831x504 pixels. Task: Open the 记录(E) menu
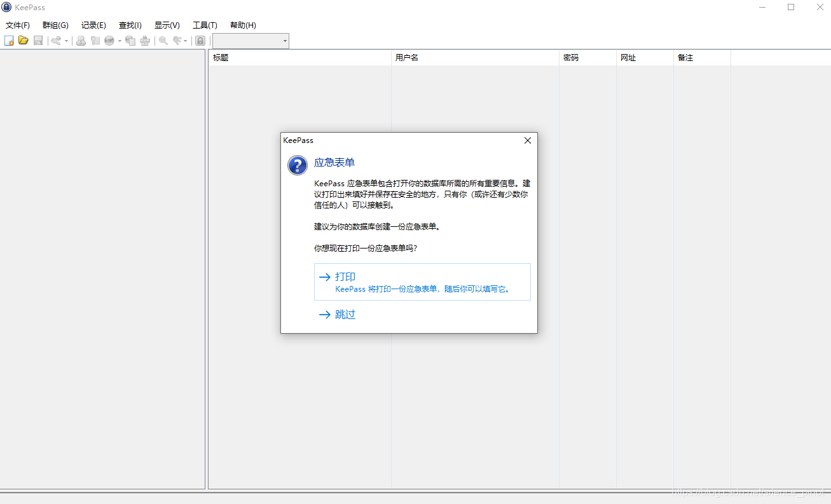(93, 25)
